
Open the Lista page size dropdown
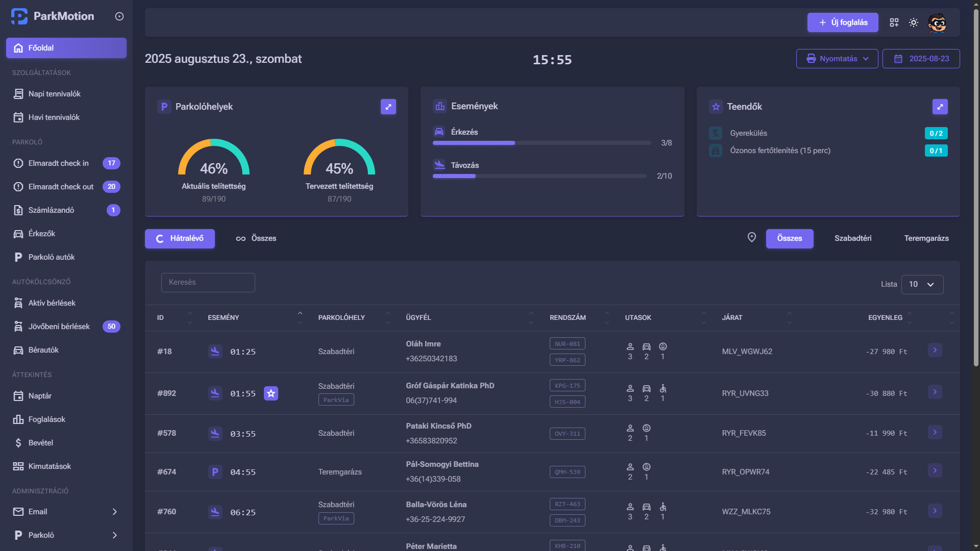922,285
